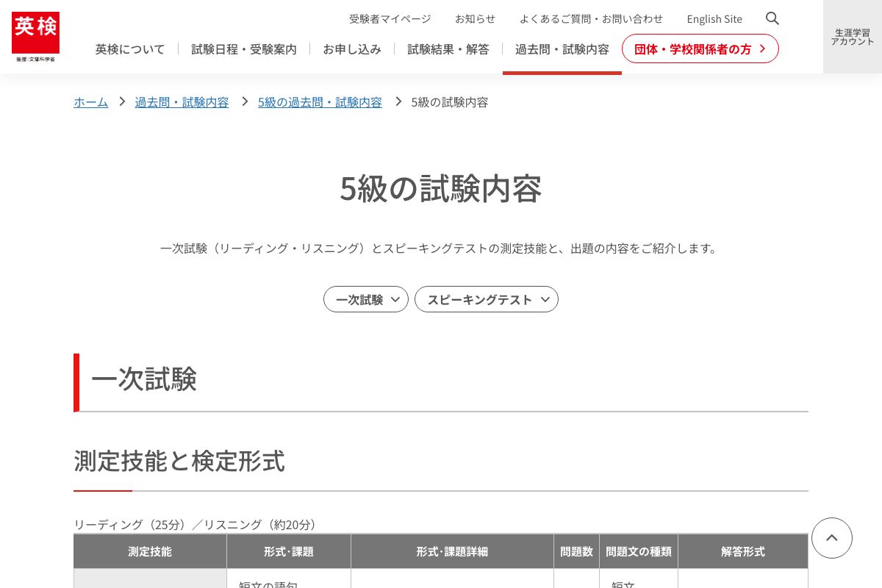The height and width of the screenshot is (588, 882).
Task: Expand the 一次試験 dropdown
Action: click(365, 299)
